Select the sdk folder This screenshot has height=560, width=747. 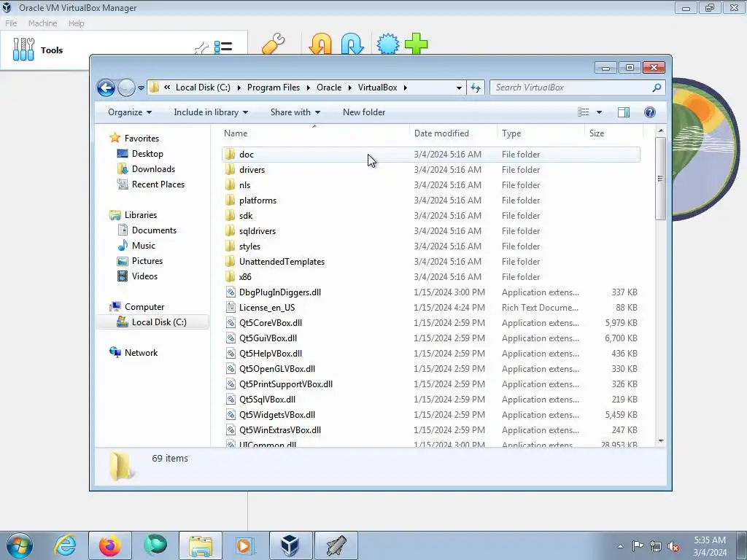(430, 216)
